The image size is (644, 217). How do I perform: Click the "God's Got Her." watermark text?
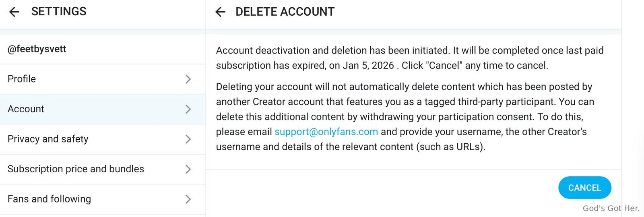click(x=611, y=209)
